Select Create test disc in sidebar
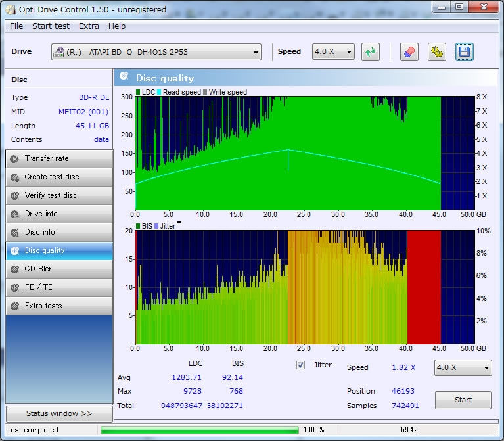 pyautogui.click(x=58, y=177)
